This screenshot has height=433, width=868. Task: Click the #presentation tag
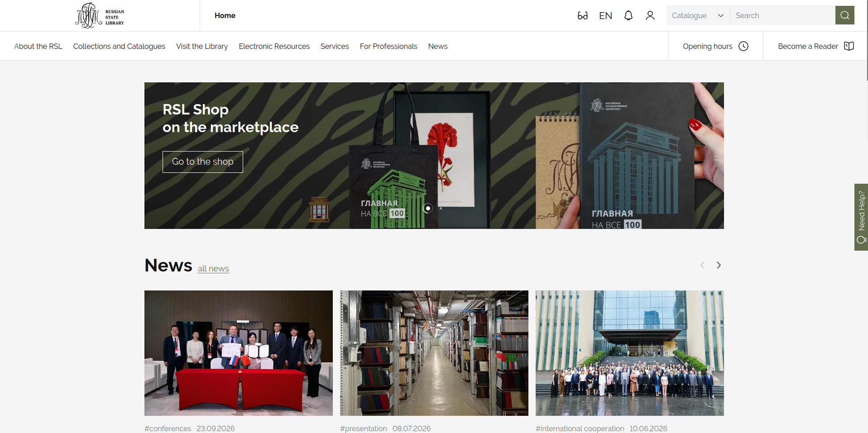click(x=364, y=428)
